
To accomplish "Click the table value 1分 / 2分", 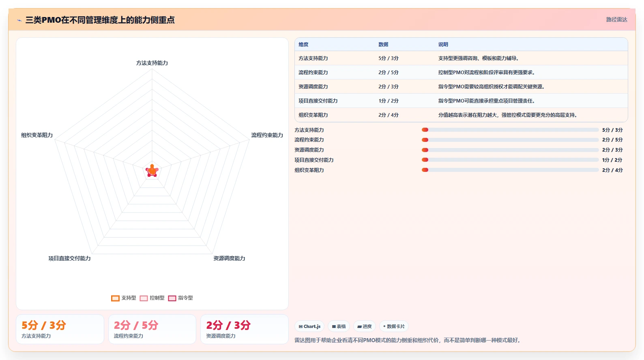I will [x=389, y=101].
